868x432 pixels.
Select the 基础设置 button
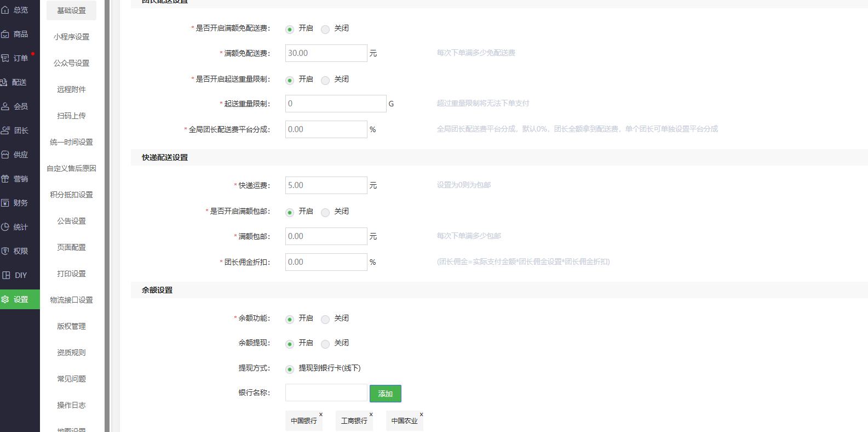(x=71, y=10)
